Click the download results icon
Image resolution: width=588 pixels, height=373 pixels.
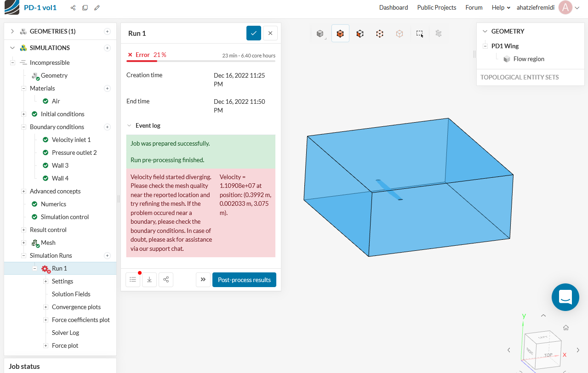click(x=149, y=279)
